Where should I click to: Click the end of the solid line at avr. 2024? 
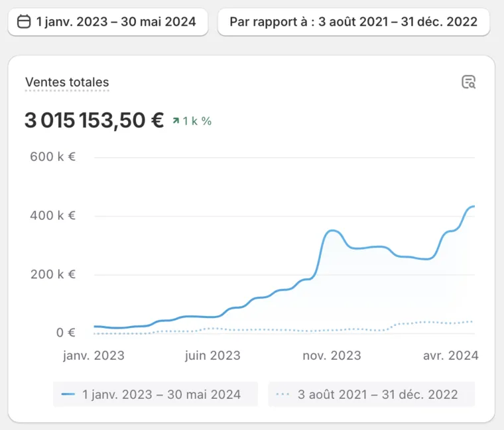(x=473, y=206)
